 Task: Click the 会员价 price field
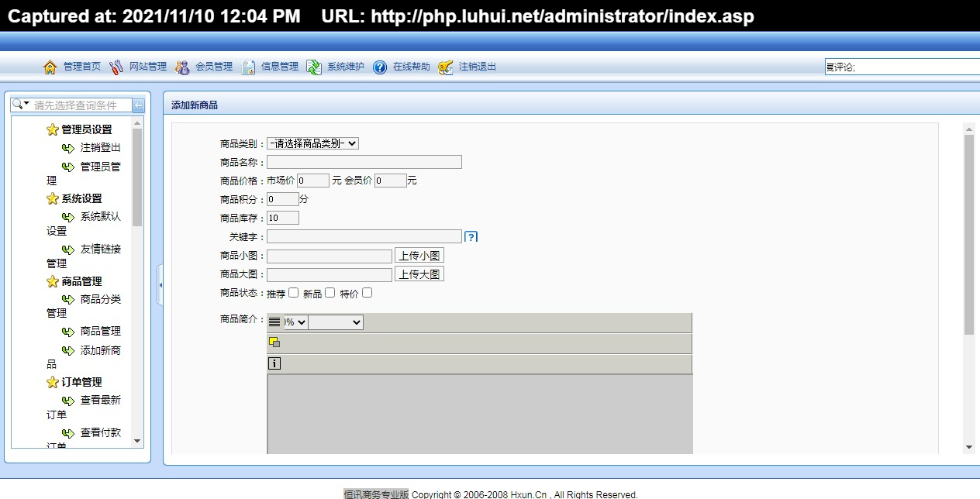pos(391,181)
